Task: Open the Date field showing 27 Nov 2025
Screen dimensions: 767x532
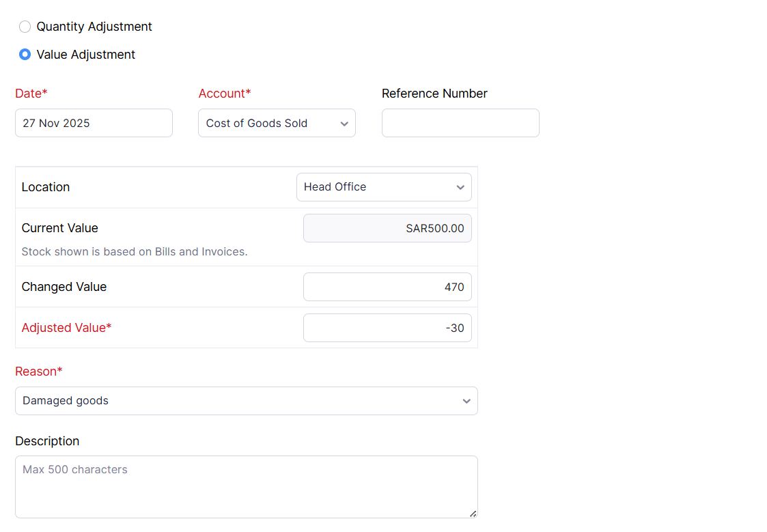Action: click(94, 123)
